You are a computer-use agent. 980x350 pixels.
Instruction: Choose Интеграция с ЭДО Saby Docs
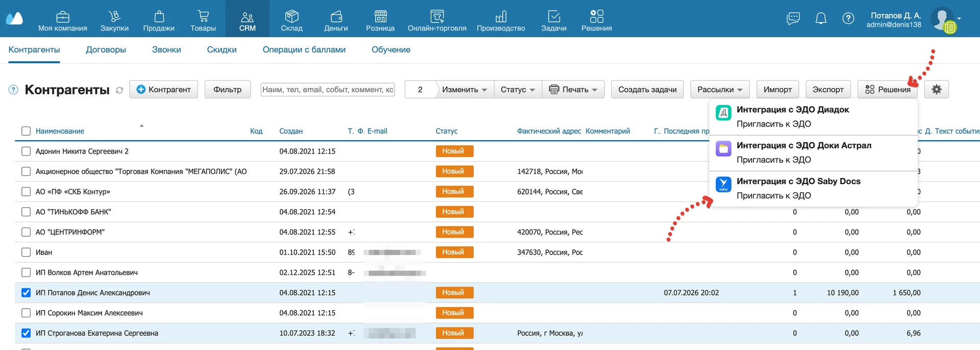[x=814, y=189]
